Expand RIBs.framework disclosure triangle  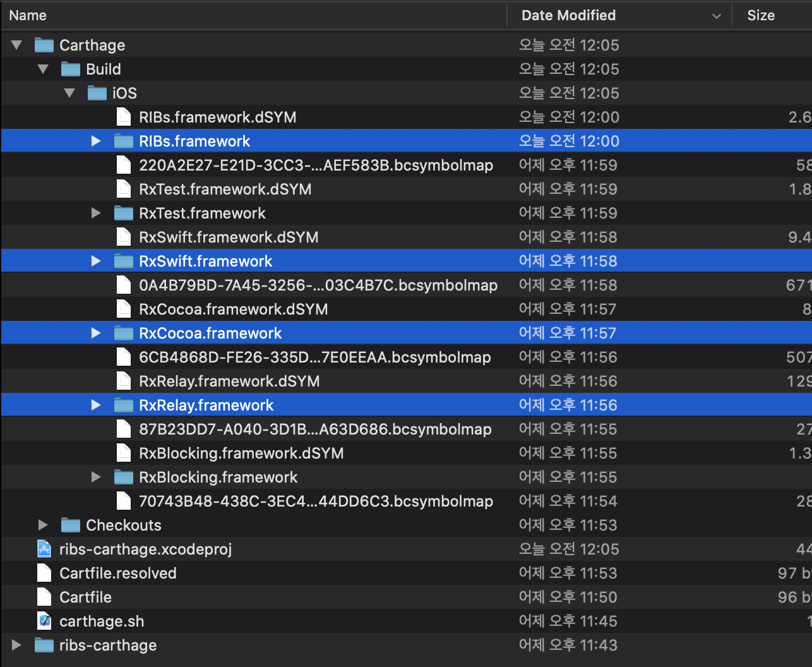pyautogui.click(x=96, y=141)
